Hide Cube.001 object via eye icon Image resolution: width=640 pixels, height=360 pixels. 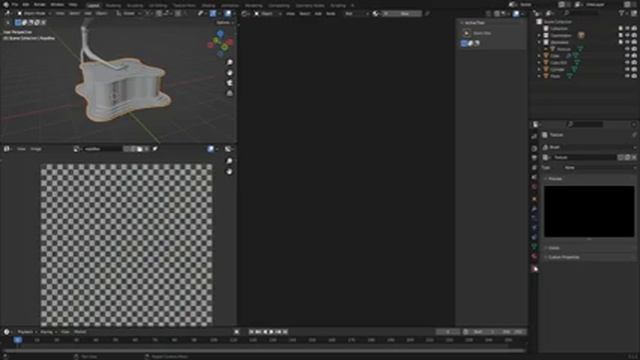click(627, 62)
